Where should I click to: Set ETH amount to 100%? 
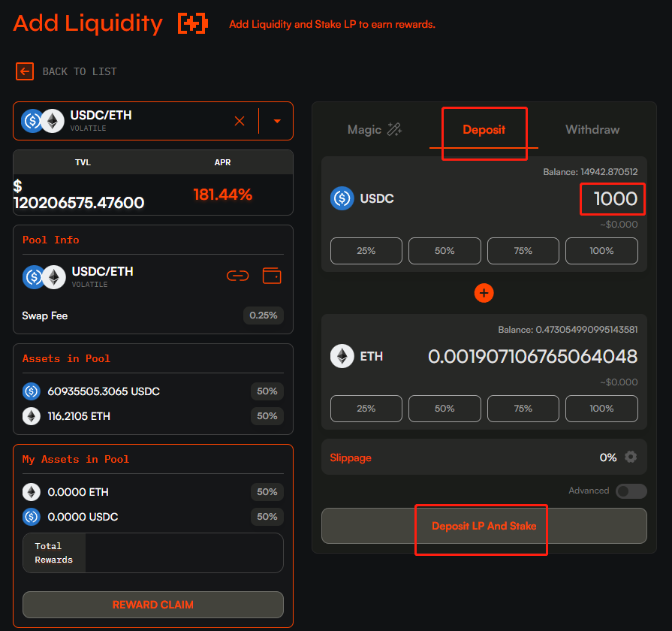[601, 409]
